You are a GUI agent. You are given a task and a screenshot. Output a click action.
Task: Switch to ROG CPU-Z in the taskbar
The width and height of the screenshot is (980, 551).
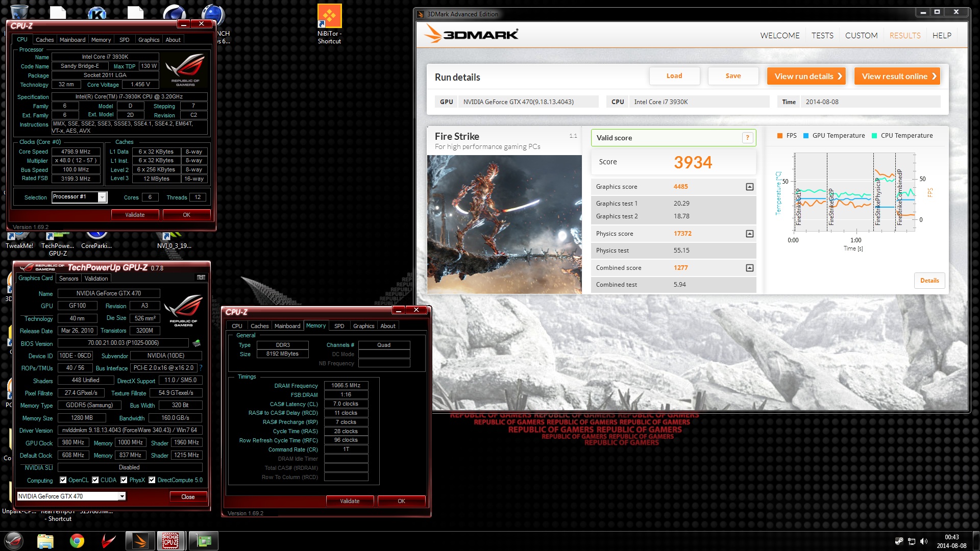pyautogui.click(x=171, y=541)
